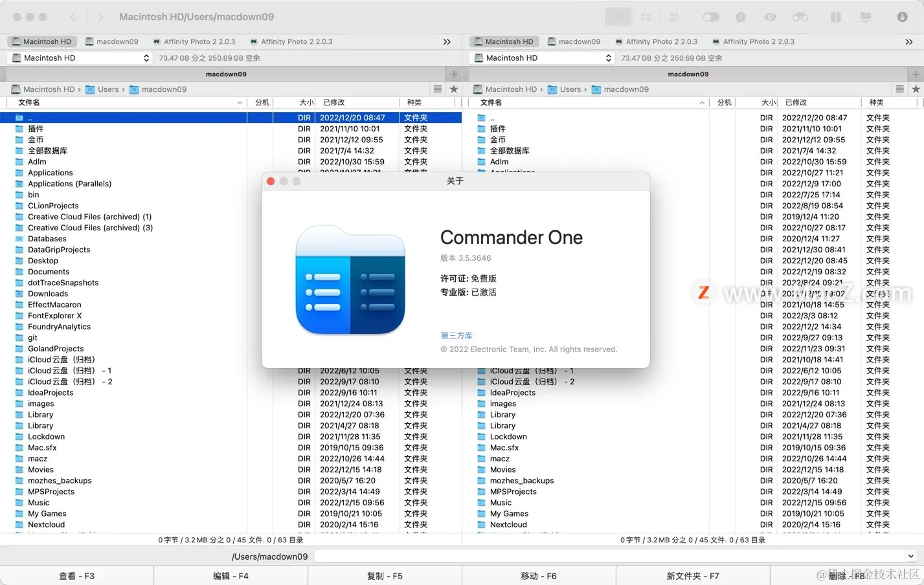Image resolution: width=924 pixels, height=585 pixels.
Task: Add a new tab in the right pane
Action: 916,74
